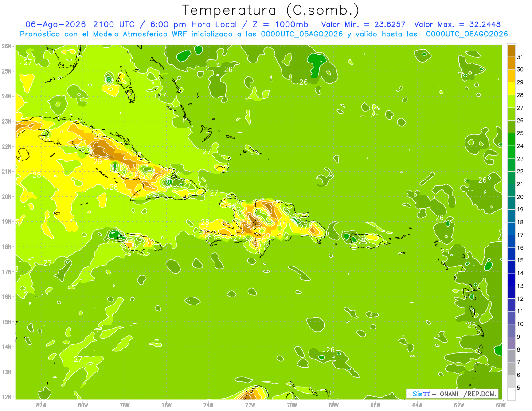Click the valid-until time '0000UTC_08AGO2026'
Viewport: 532px width, 411px height.
click(467, 34)
